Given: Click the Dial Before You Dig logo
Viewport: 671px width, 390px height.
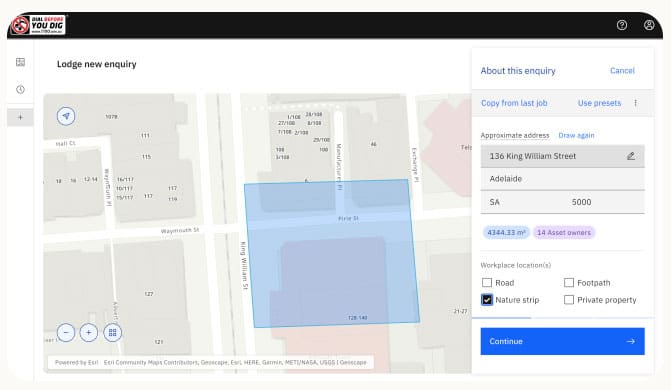Looking at the screenshot, I should (x=38, y=25).
